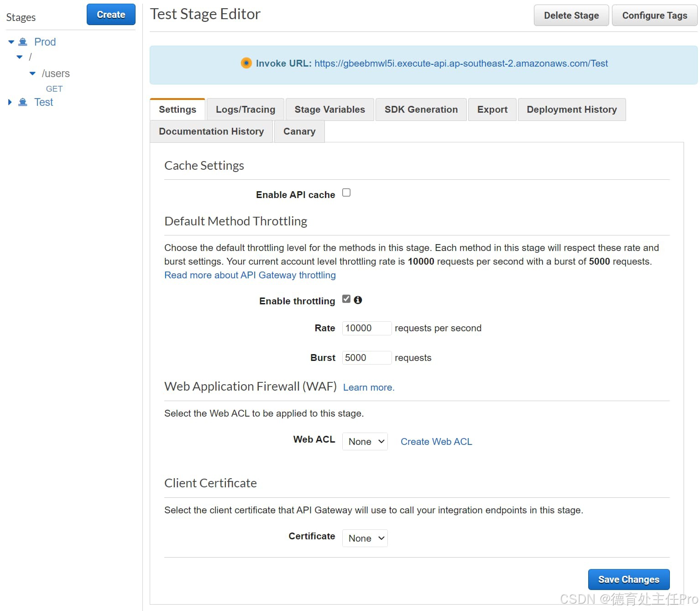Open Configure Tags
700x611 pixels.
pyautogui.click(x=655, y=16)
